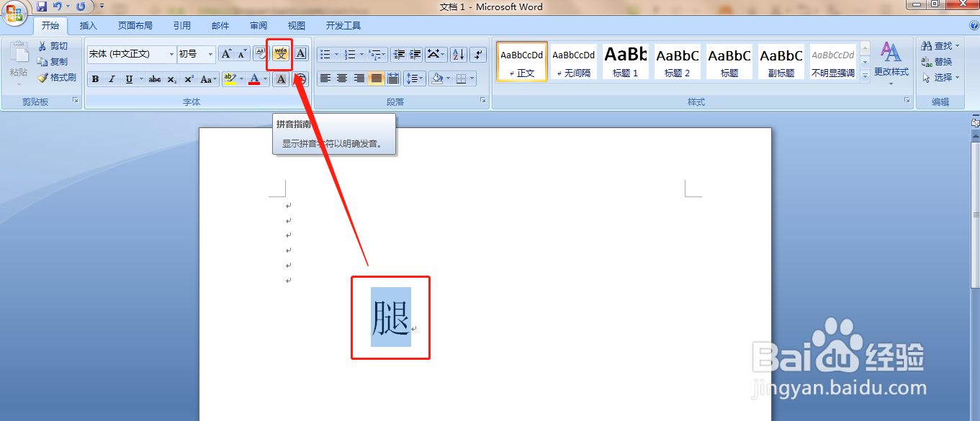The width and height of the screenshot is (980, 421).
Task: Open the Asian Layout tool
Action: pyautogui.click(x=436, y=54)
